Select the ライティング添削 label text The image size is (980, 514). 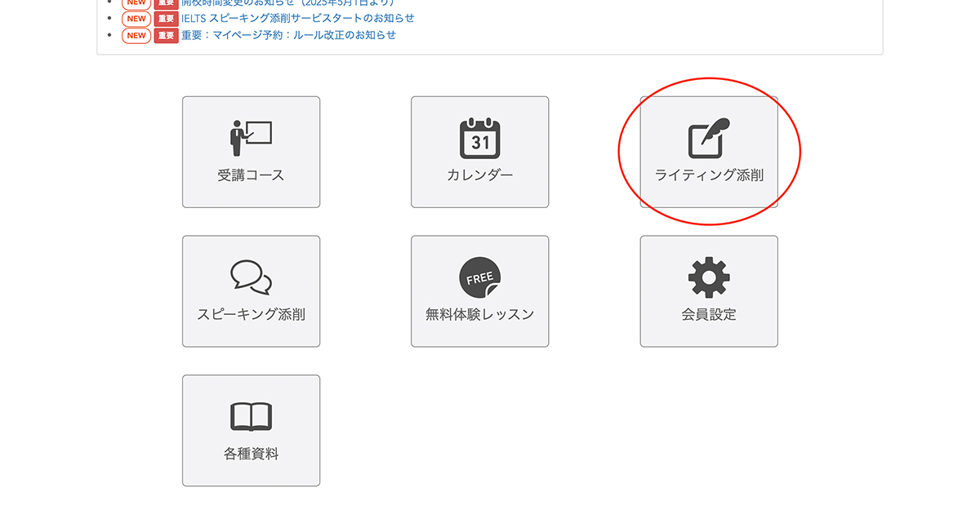(709, 175)
